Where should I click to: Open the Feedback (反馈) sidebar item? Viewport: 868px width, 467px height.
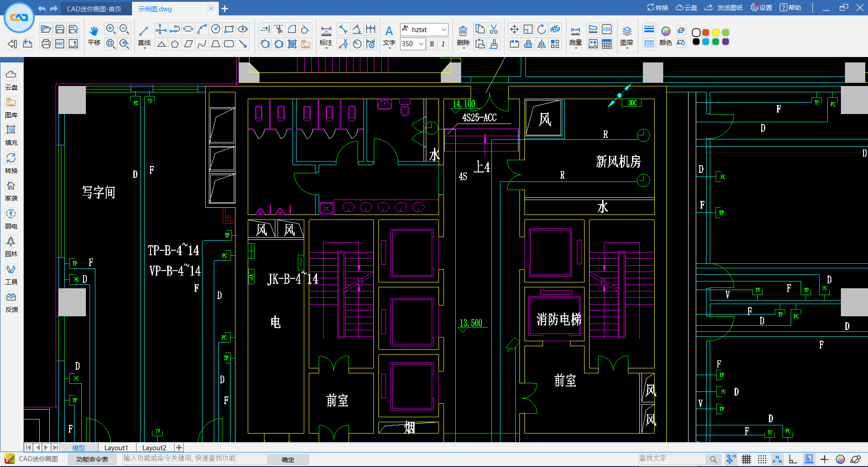click(x=11, y=302)
